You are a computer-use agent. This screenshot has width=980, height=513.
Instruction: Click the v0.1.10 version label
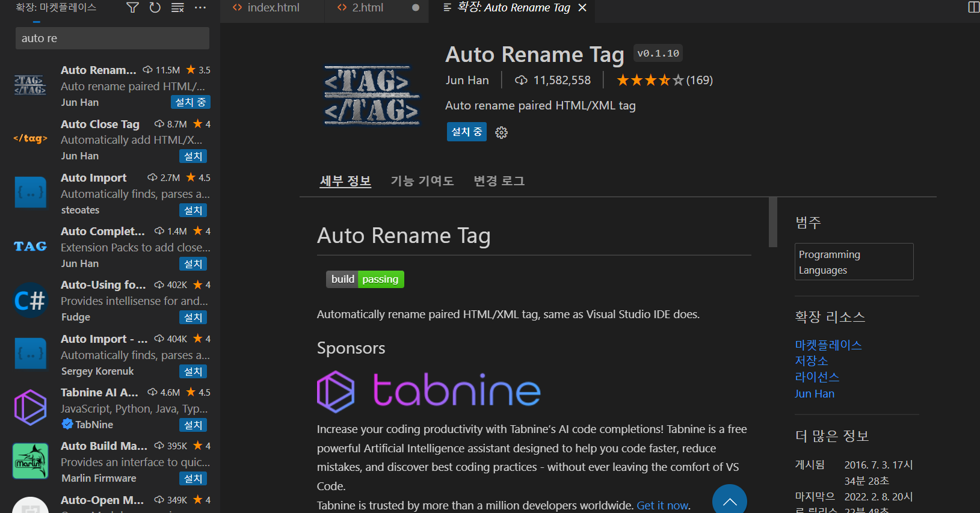(x=658, y=54)
